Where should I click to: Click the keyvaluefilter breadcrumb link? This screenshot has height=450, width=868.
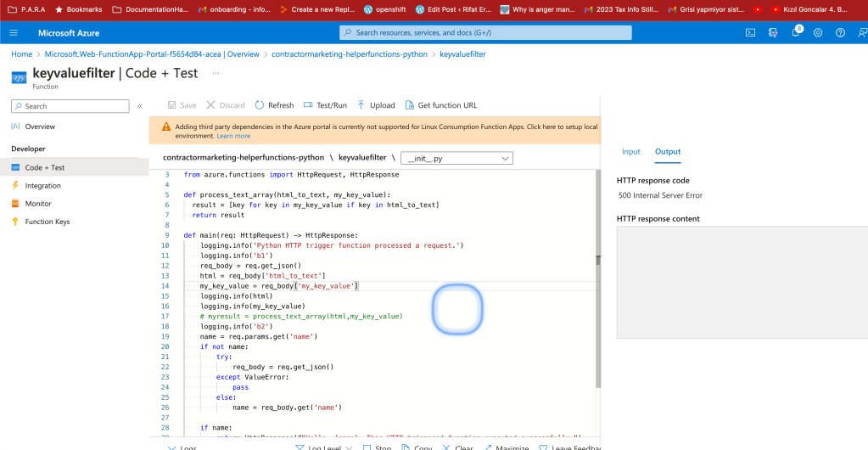coord(462,54)
